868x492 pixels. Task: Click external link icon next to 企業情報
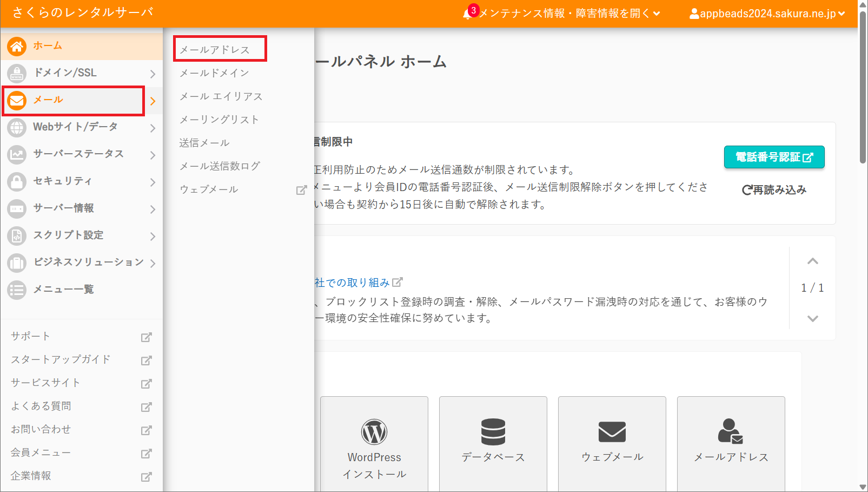146,477
